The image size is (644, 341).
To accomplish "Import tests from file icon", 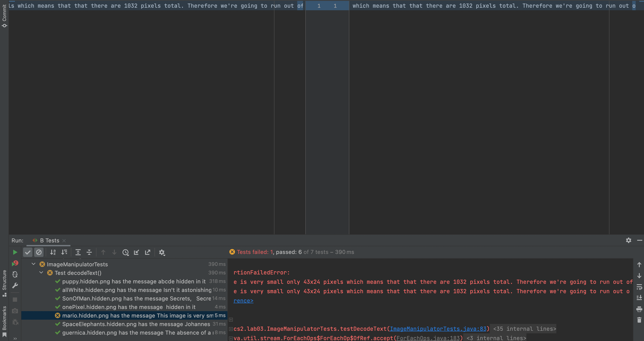I will coord(137,252).
